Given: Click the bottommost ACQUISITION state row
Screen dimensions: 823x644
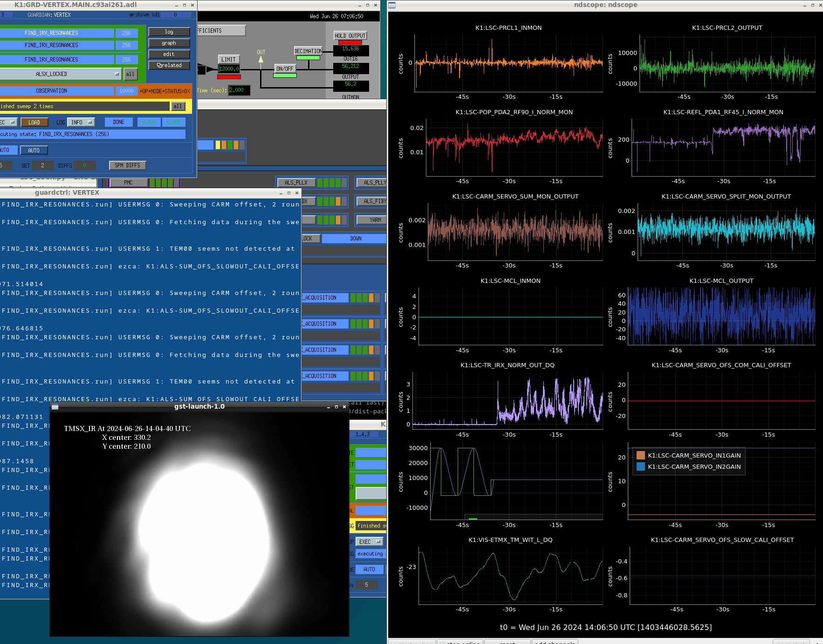Looking at the screenshot, I should coord(325,376).
